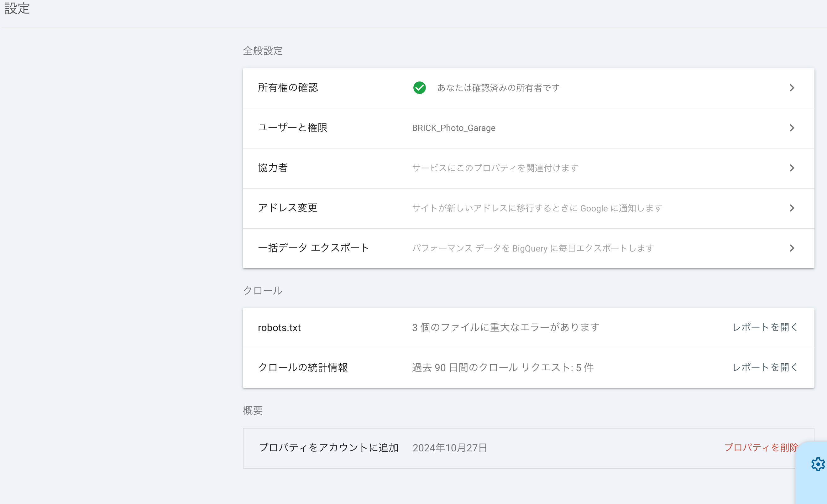The image size is (827, 504).
Task: Click the 協力者 row chevron
Action: (792, 168)
